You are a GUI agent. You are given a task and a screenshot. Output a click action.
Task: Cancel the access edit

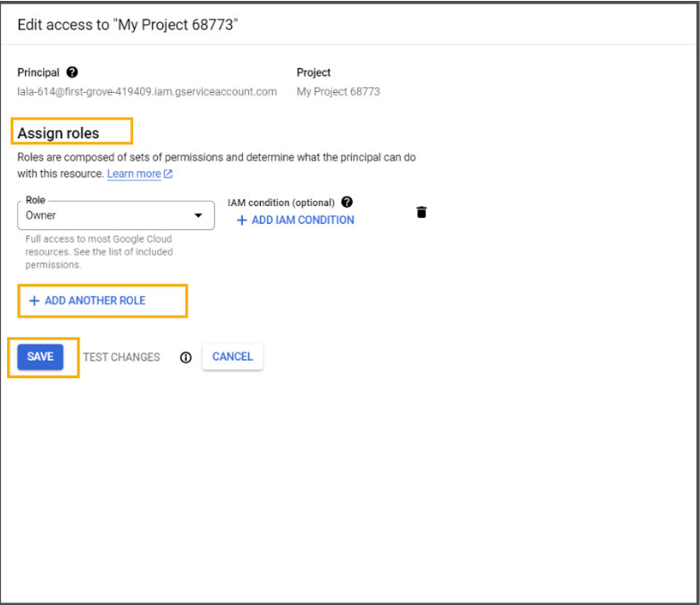pyautogui.click(x=232, y=357)
